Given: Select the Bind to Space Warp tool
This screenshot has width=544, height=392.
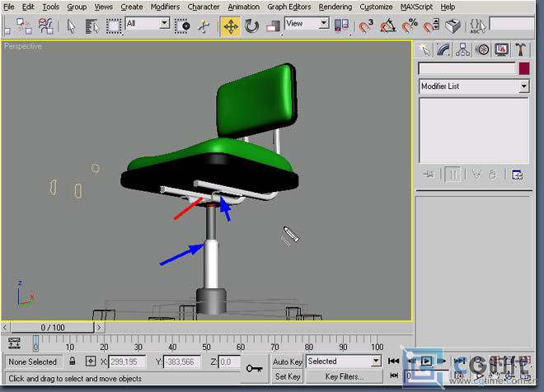Looking at the screenshot, I should 45,26.
